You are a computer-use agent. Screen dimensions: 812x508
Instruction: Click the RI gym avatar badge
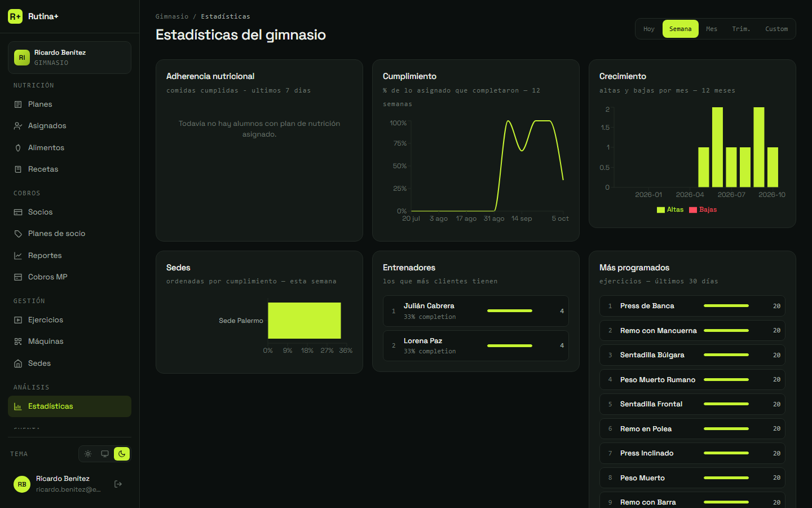tap(22, 58)
